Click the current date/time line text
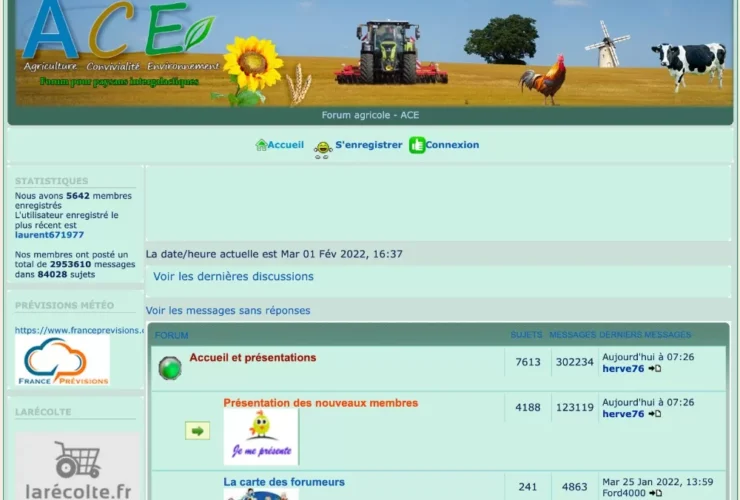740x500 pixels. pyautogui.click(x=274, y=254)
